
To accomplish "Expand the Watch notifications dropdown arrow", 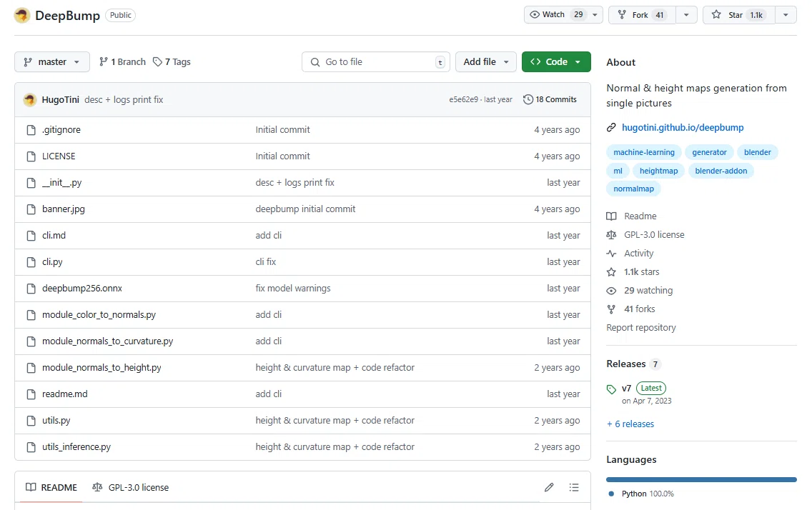I will (x=595, y=14).
